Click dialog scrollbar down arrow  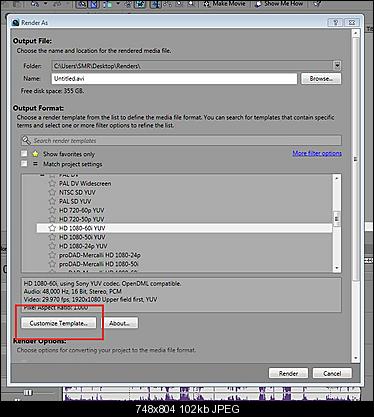(x=356, y=358)
